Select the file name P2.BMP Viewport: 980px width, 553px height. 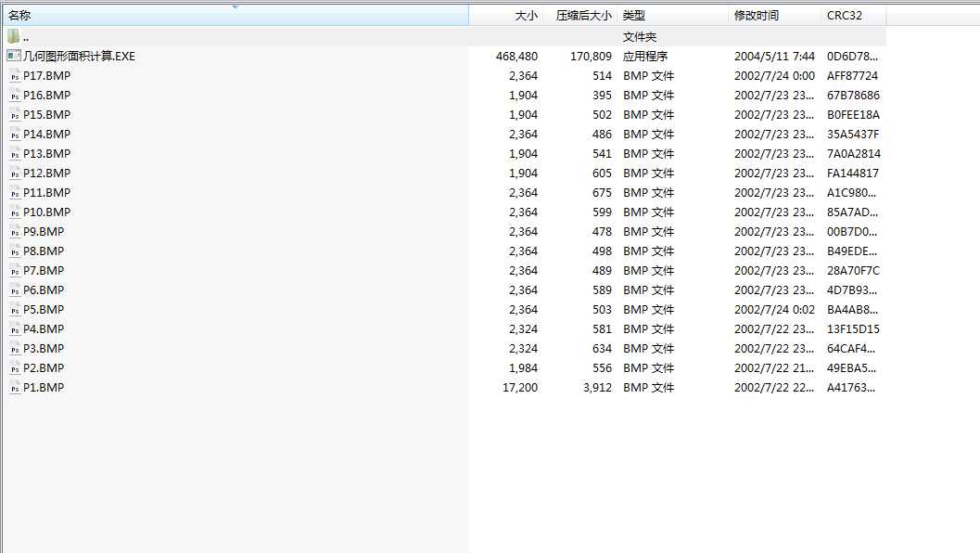click(44, 367)
